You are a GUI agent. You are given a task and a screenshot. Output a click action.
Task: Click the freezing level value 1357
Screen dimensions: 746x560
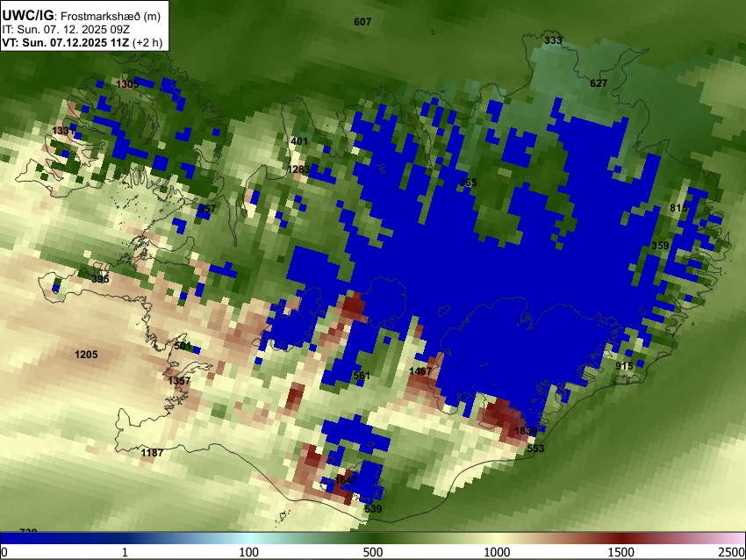coord(179,381)
